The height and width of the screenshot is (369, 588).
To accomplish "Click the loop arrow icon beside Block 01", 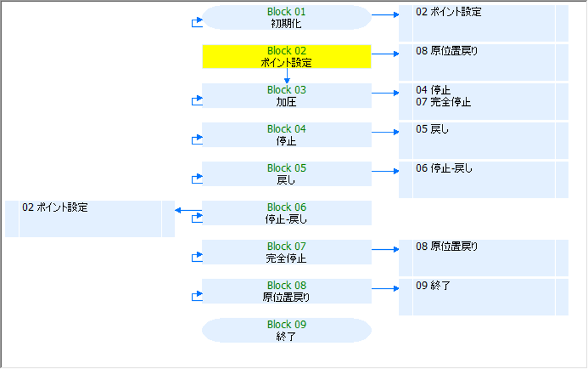I will pos(197,23).
